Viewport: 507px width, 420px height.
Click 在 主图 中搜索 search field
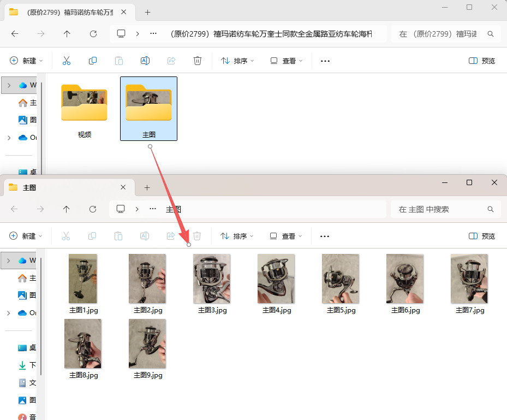coord(446,209)
